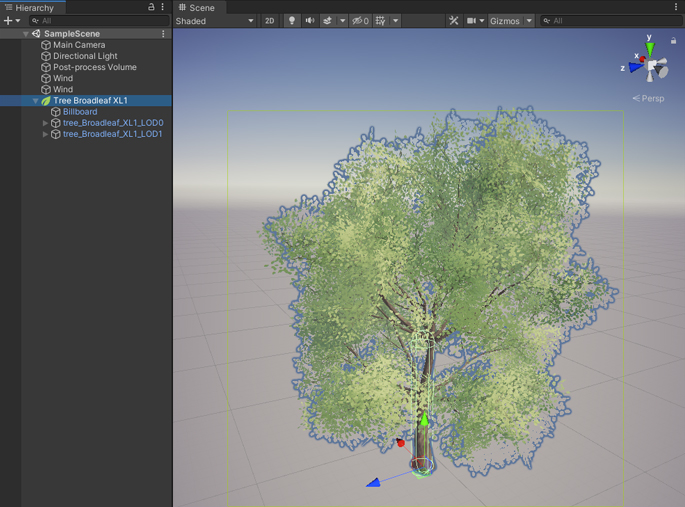Toggle 2D view mode in Scene
This screenshot has height=507, width=685.
[269, 21]
